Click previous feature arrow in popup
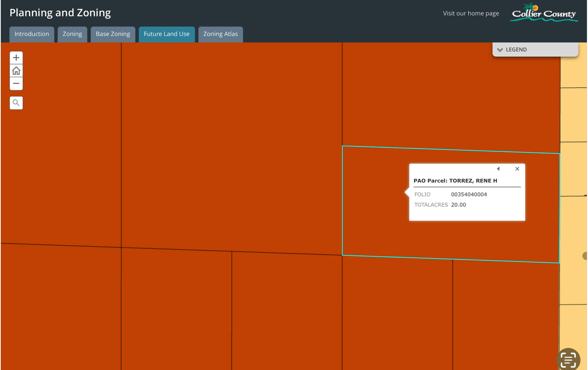 (x=498, y=169)
